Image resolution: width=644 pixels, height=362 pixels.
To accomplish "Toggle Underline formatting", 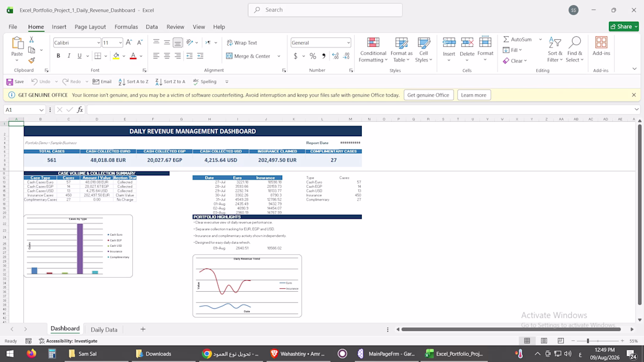I will (79, 56).
